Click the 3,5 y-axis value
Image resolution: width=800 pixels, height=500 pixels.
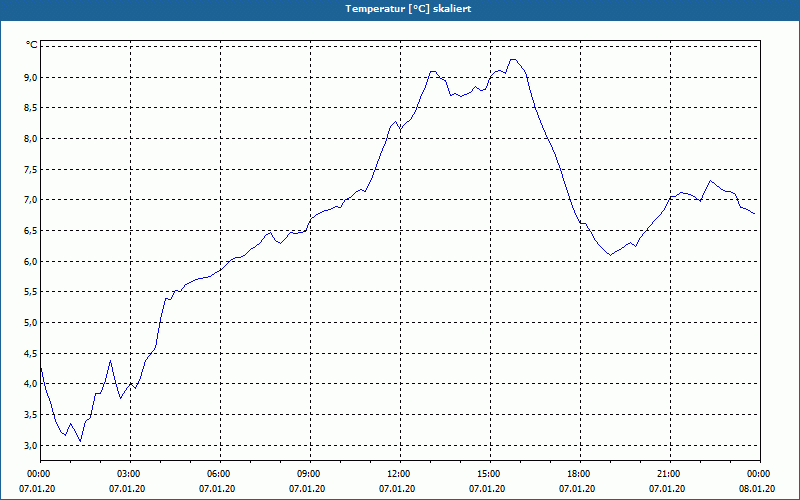coord(31,415)
